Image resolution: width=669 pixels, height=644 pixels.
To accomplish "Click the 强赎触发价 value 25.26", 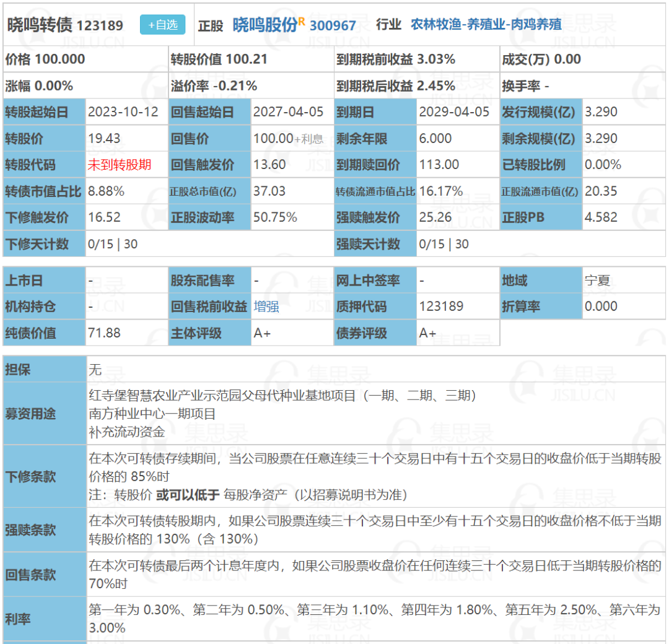I will [x=435, y=217].
